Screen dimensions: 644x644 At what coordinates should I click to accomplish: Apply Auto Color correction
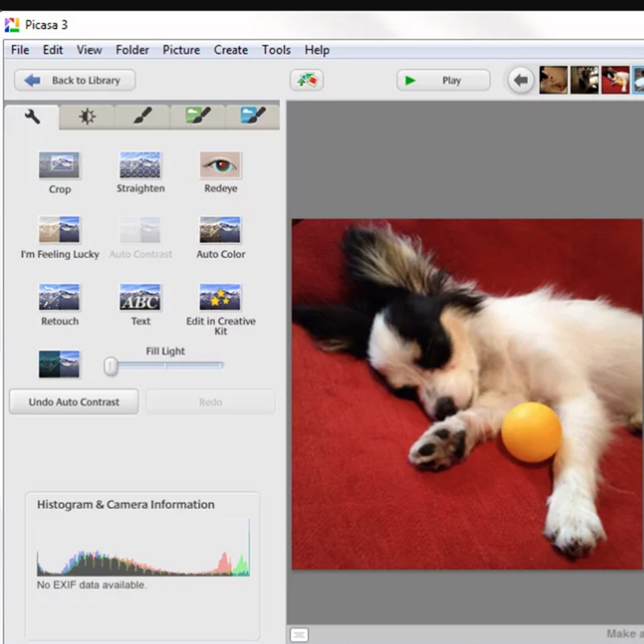tap(221, 230)
